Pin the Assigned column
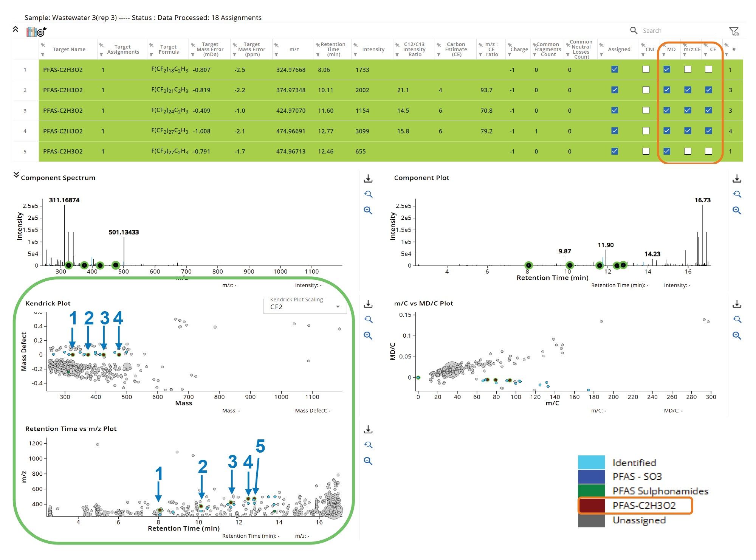This screenshot has width=756, height=560. pos(601,45)
